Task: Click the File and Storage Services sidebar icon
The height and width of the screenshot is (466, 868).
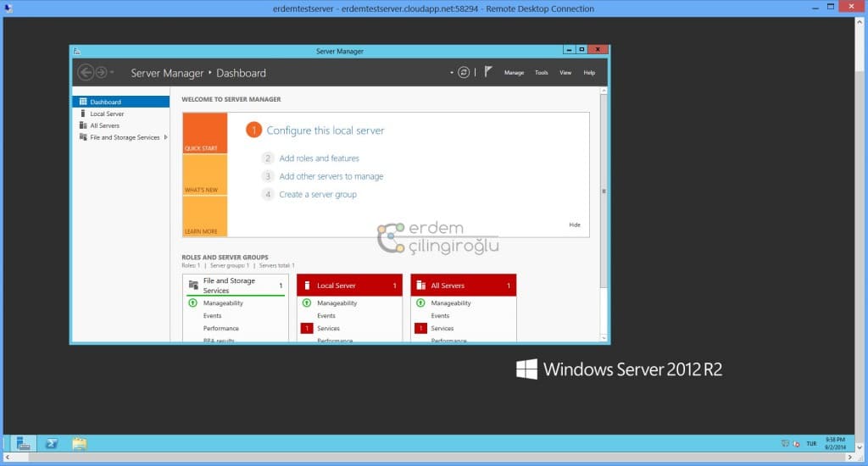Action: point(83,137)
